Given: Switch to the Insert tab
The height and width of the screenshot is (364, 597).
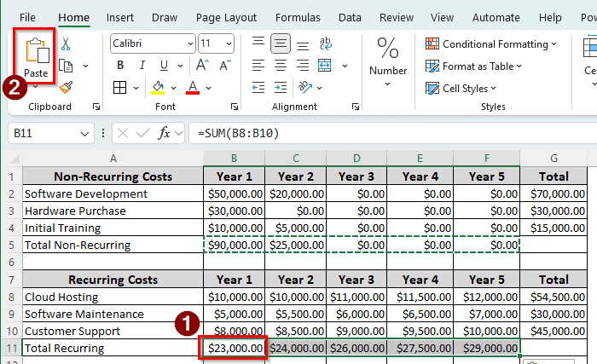Looking at the screenshot, I should (120, 18).
